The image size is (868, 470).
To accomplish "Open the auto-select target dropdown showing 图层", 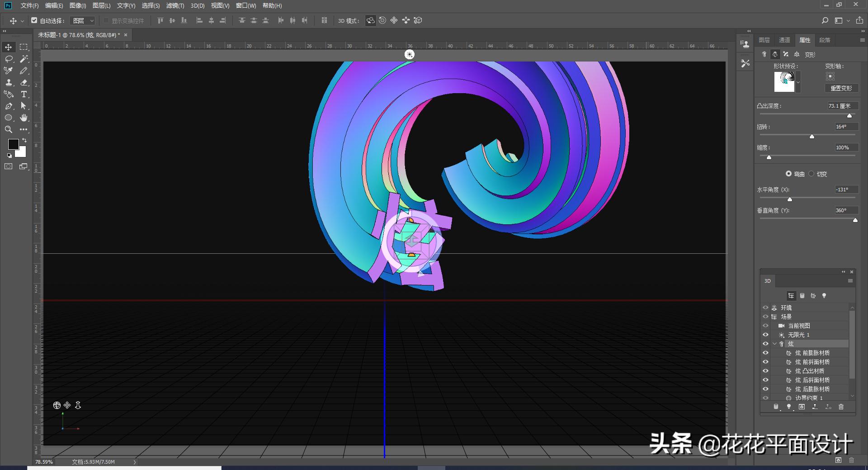I will click(x=83, y=20).
